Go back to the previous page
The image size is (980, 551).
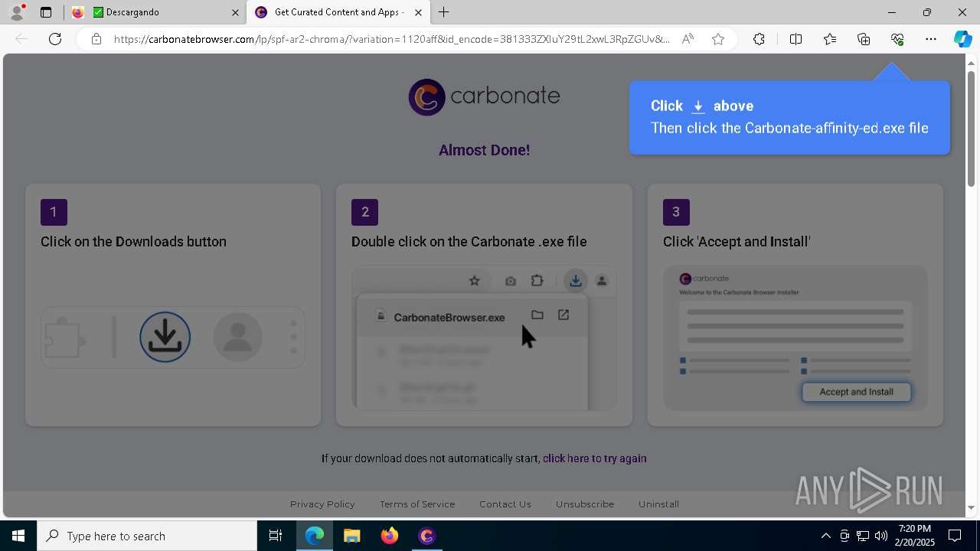click(21, 39)
